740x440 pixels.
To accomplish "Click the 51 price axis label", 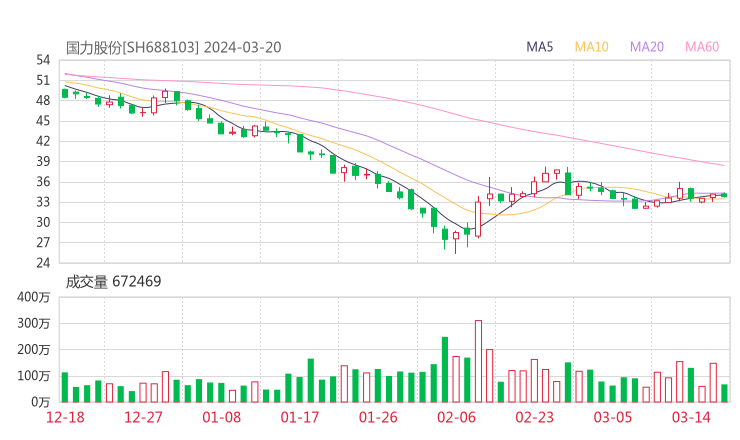I will point(43,80).
